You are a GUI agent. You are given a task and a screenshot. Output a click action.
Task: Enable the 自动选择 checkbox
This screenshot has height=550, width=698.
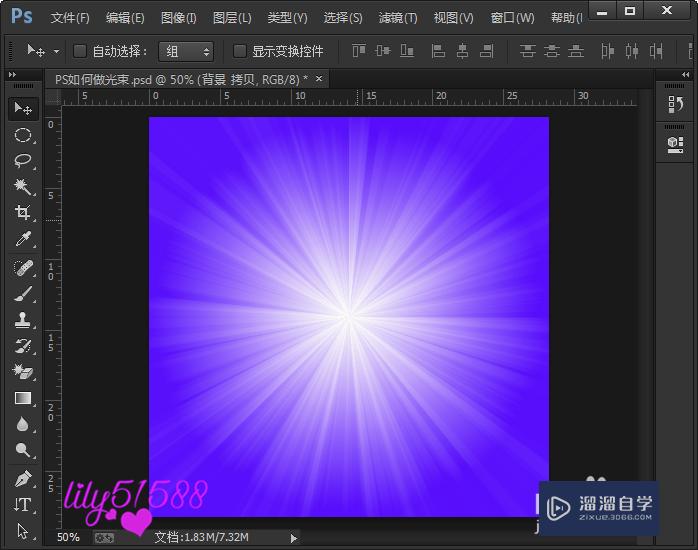point(80,51)
